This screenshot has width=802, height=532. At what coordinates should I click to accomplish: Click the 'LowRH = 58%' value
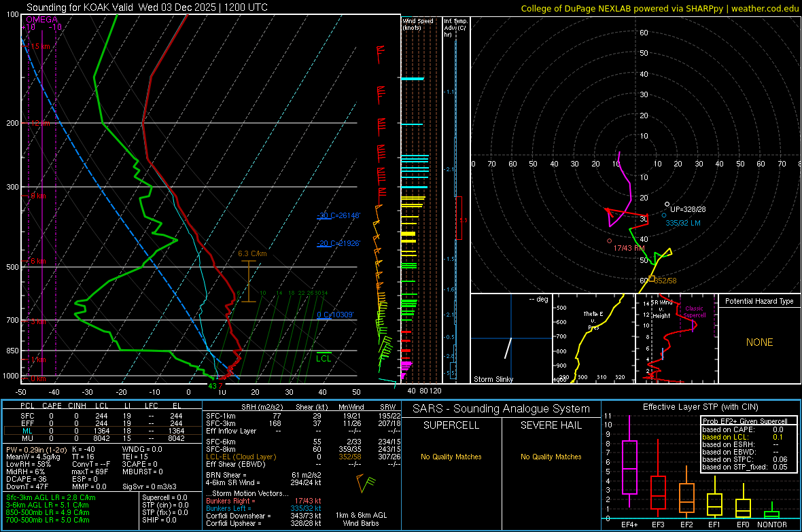[x=29, y=465]
